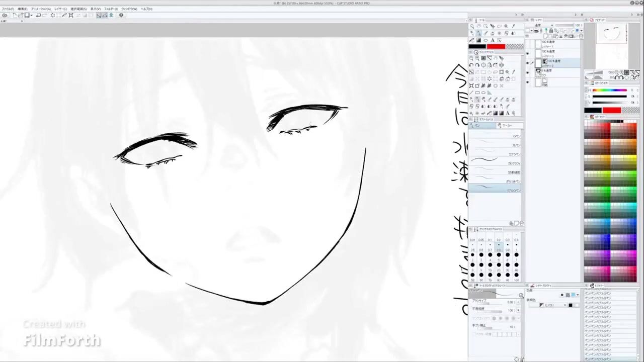Click the scale/transform icon in command bar
644x362 pixels.
click(x=71, y=15)
